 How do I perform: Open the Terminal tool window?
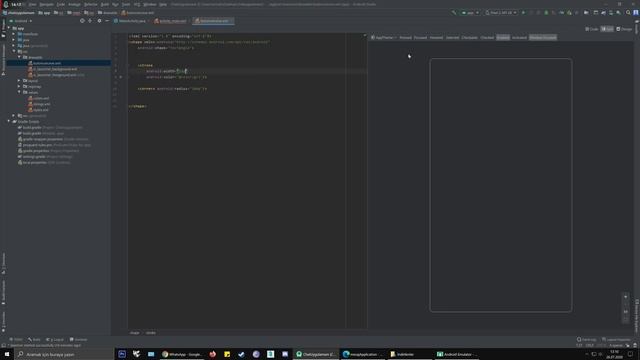[78, 340]
